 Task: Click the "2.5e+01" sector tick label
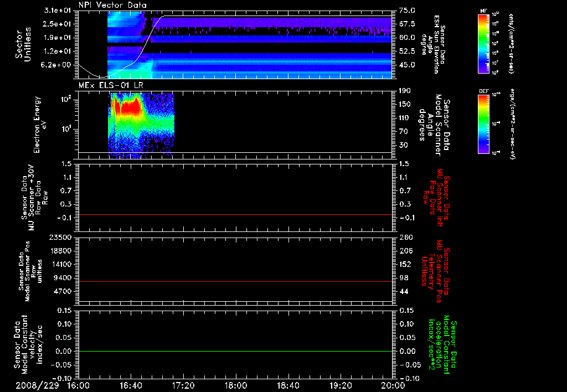pos(58,24)
